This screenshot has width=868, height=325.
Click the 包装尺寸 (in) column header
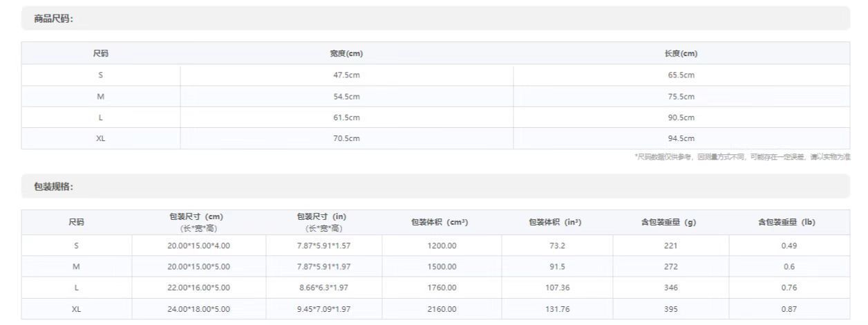323,222
